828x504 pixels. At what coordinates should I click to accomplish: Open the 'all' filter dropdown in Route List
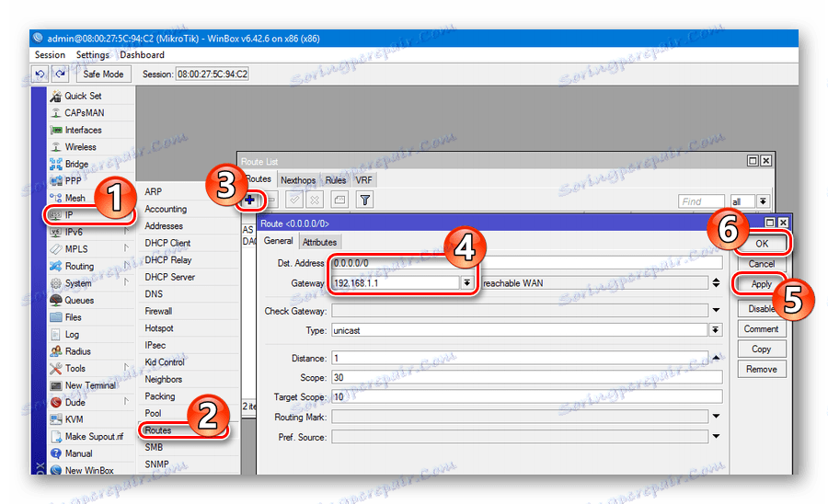pyautogui.click(x=763, y=201)
